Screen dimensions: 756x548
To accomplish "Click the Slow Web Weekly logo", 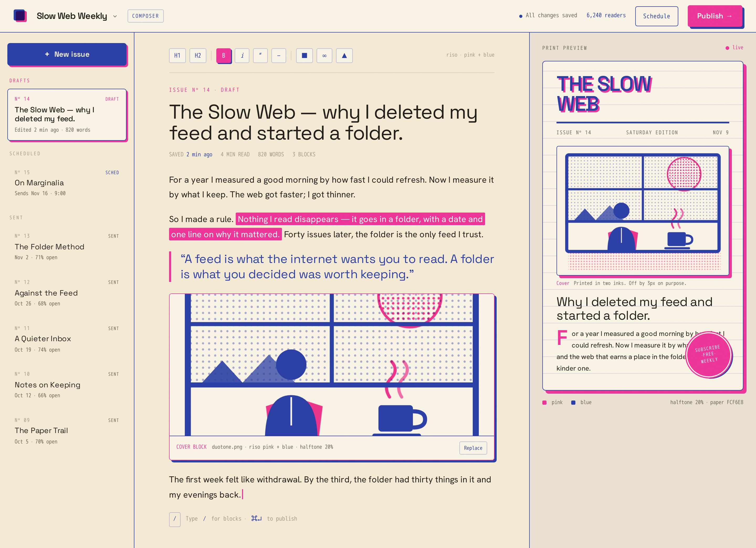I will [20, 16].
